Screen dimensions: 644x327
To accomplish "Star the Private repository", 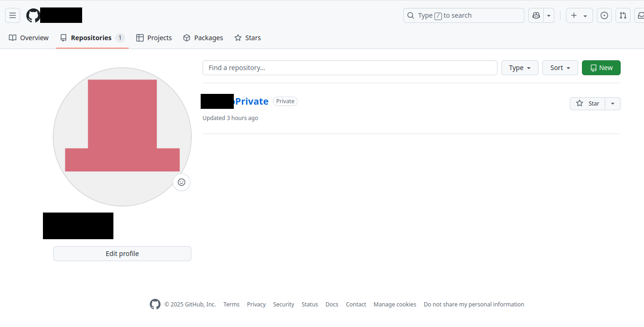I will [x=588, y=103].
